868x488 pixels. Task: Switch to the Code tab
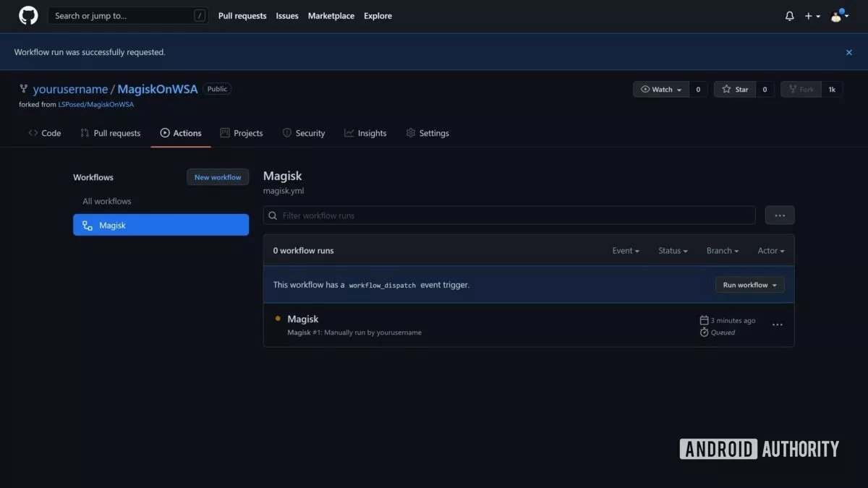pyautogui.click(x=44, y=133)
